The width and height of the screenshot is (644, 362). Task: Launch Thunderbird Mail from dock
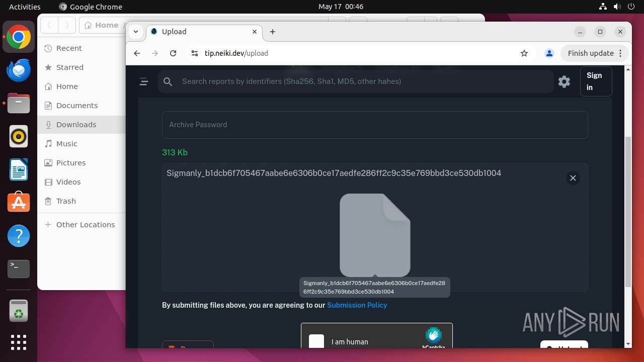pyautogui.click(x=19, y=70)
